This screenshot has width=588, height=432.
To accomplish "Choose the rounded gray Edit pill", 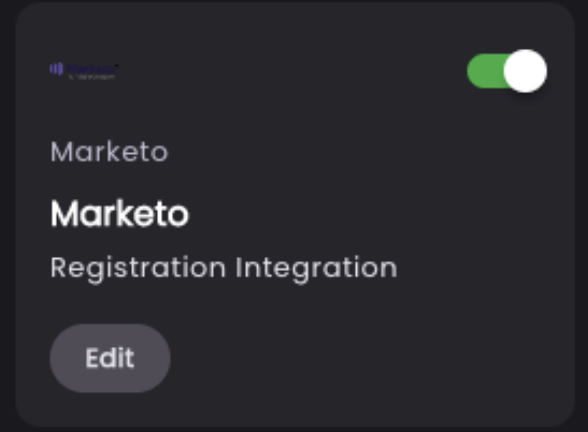I will [110, 358].
